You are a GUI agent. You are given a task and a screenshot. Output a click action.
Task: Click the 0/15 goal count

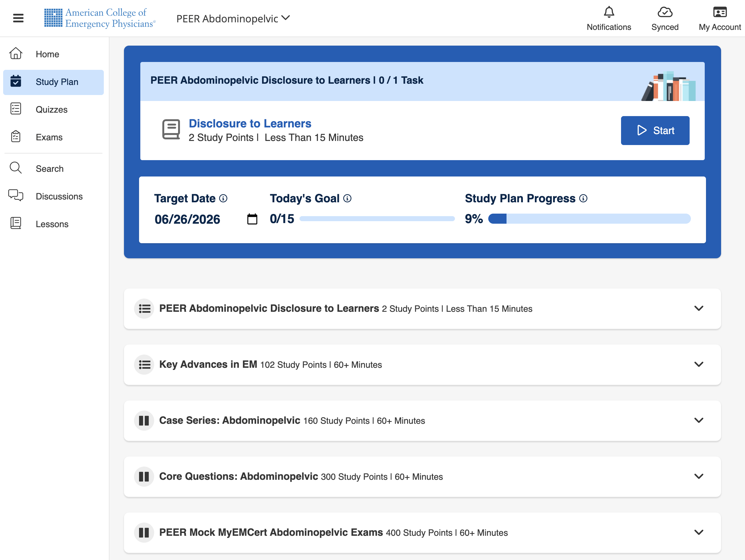tap(282, 219)
